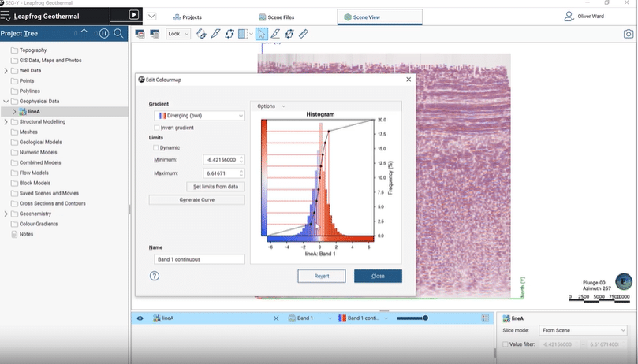
Task: Capture scene with camera icon
Action: [x=629, y=34]
